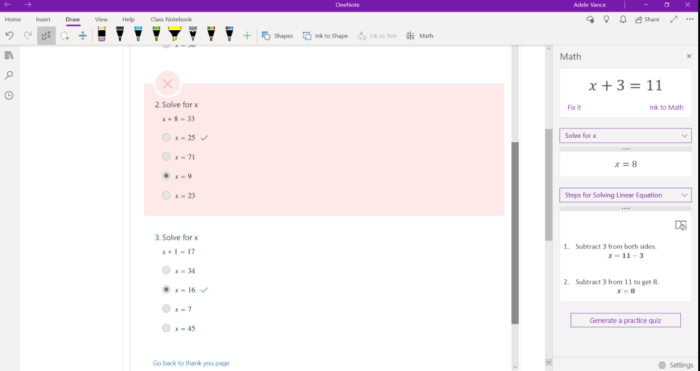The width and height of the screenshot is (700, 371).
Task: Open the Math assistant tool
Action: (420, 36)
